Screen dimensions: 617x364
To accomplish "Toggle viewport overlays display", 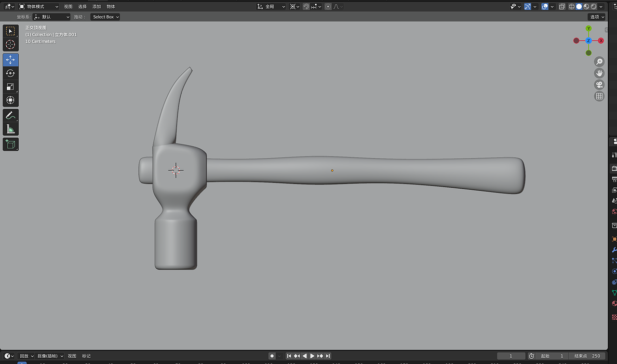I will pyautogui.click(x=545, y=7).
